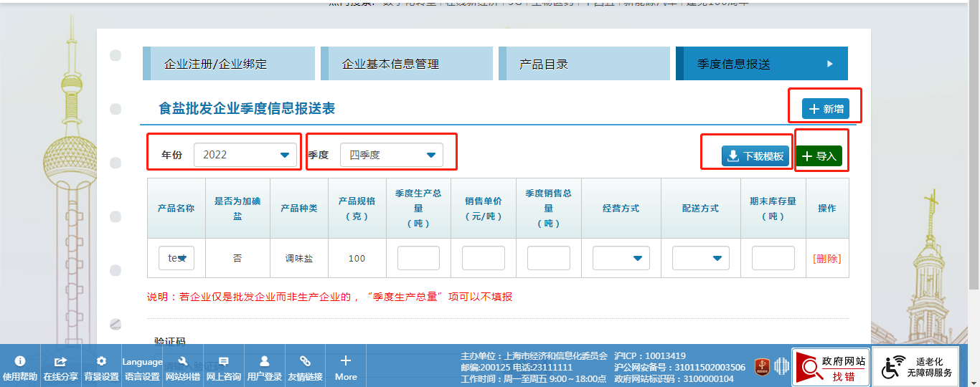Expand the 配送方式 dropdown in table row

pos(700,258)
